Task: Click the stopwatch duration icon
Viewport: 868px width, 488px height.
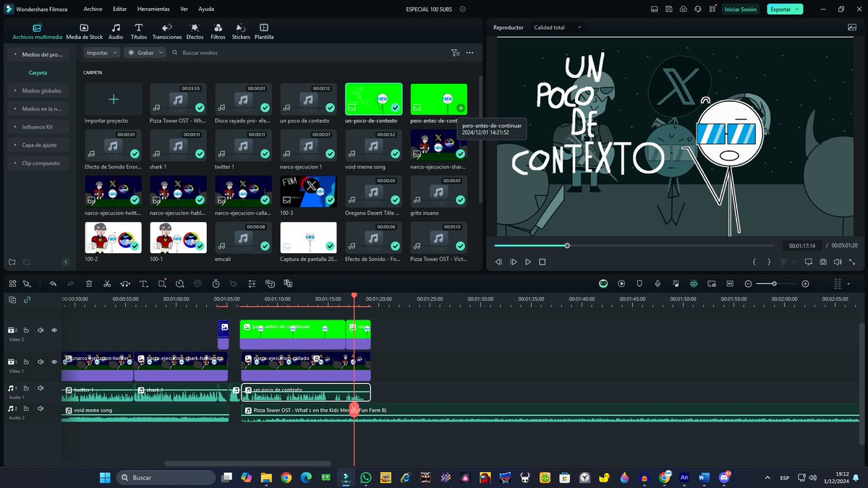Action: (x=216, y=283)
